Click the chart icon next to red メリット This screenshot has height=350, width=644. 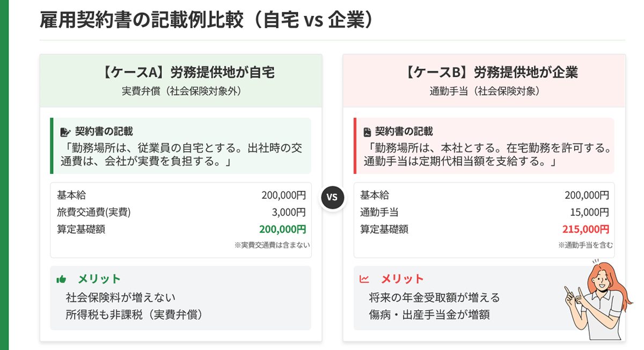[x=364, y=279]
